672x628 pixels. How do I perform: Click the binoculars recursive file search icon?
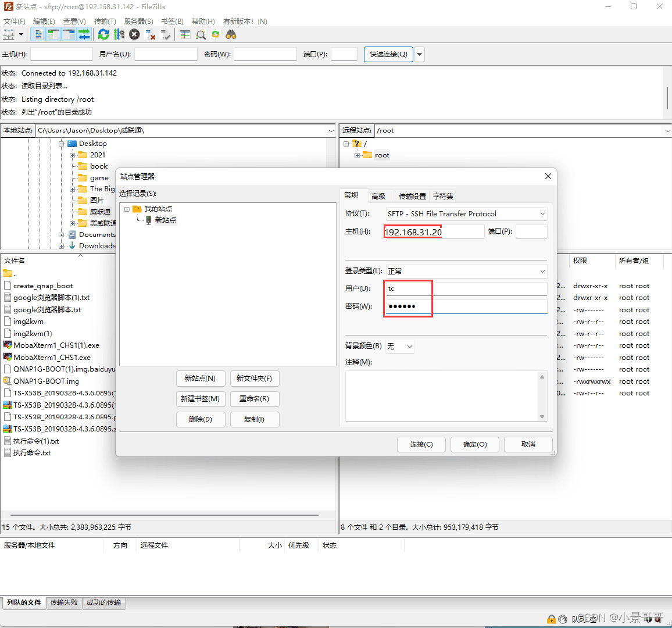pyautogui.click(x=231, y=35)
